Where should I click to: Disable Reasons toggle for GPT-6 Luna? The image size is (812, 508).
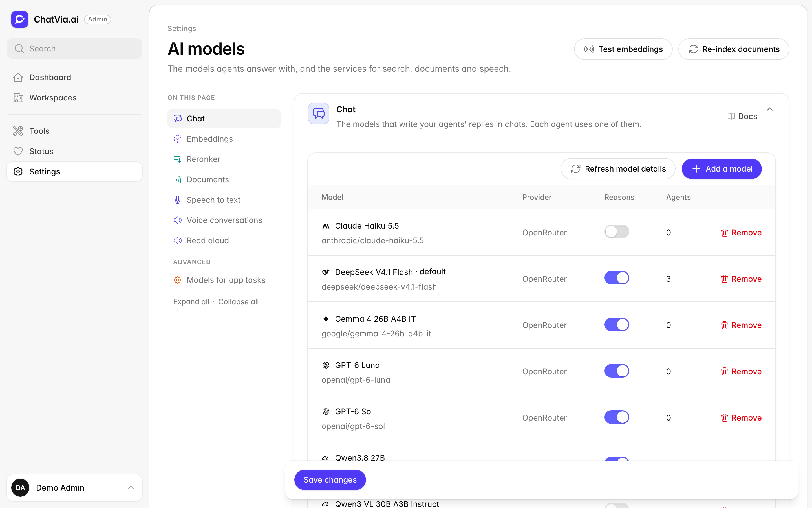pos(617,371)
